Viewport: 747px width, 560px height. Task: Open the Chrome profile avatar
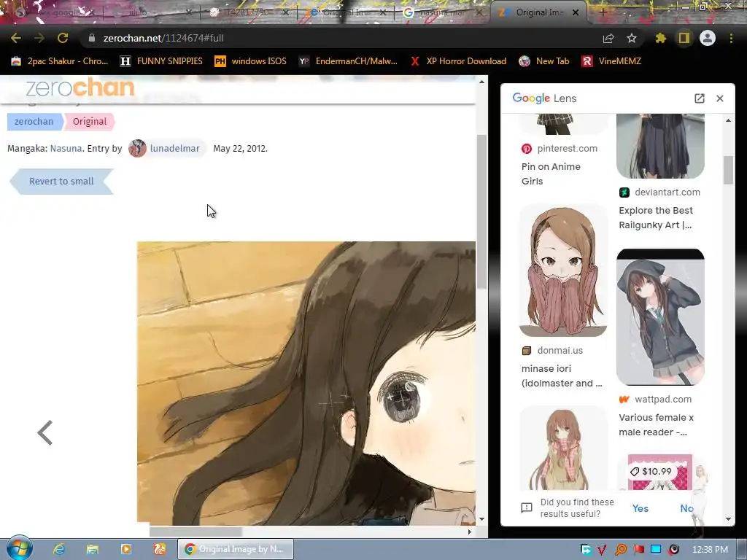pos(708,38)
